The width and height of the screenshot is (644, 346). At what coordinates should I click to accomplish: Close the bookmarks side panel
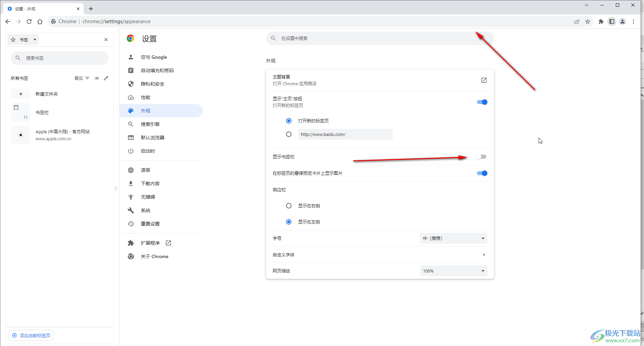tap(106, 40)
